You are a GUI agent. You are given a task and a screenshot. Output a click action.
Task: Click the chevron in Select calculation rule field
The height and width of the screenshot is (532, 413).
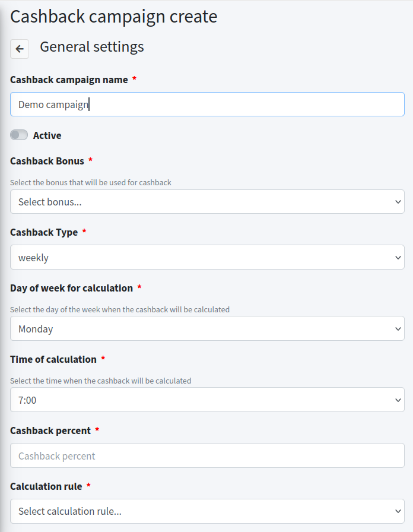(x=398, y=511)
